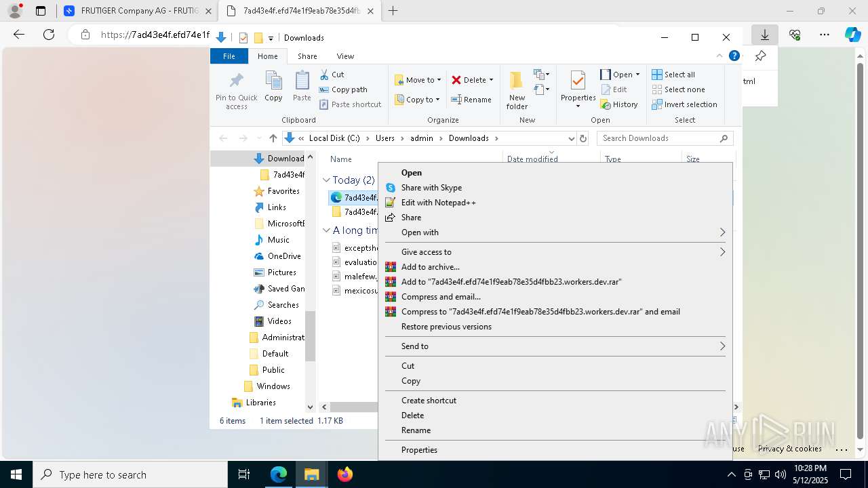The width and height of the screenshot is (868, 488).
Task: Open the File tab
Action: pos(229,56)
